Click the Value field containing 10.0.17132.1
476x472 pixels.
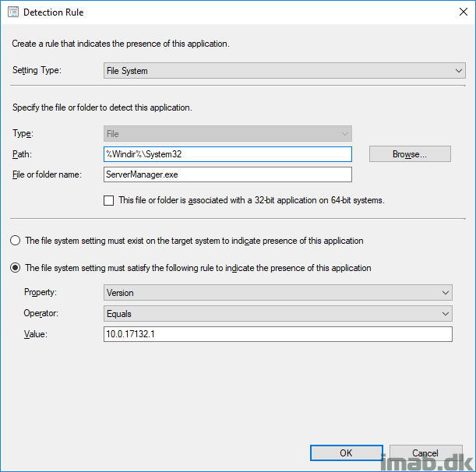point(278,334)
